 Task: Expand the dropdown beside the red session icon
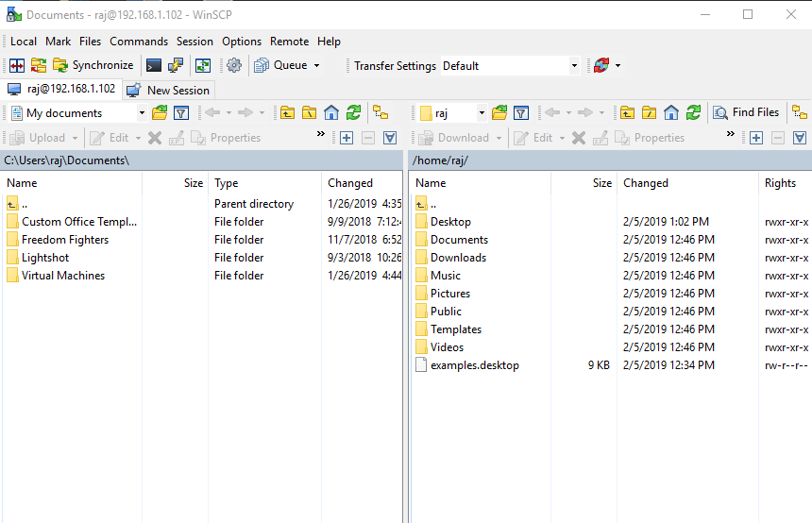click(617, 66)
